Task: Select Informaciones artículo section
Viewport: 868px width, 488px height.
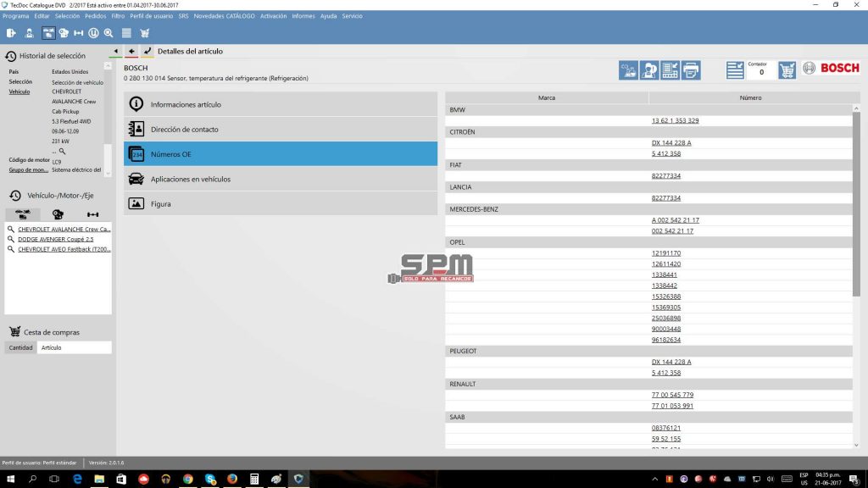Action: pyautogui.click(x=281, y=104)
